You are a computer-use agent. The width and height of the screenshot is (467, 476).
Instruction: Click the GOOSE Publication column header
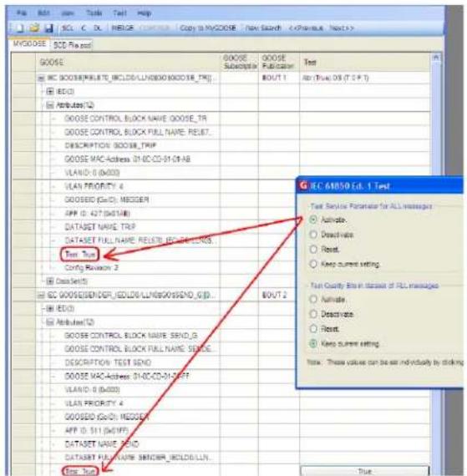(279, 63)
